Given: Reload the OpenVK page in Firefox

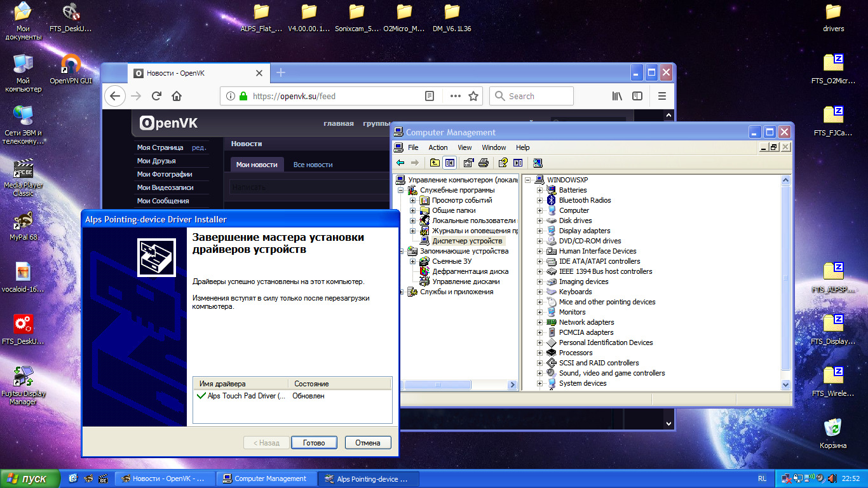Looking at the screenshot, I should pos(156,96).
